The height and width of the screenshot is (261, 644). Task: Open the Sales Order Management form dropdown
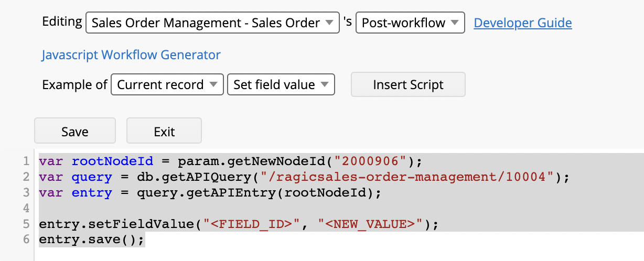point(212,23)
